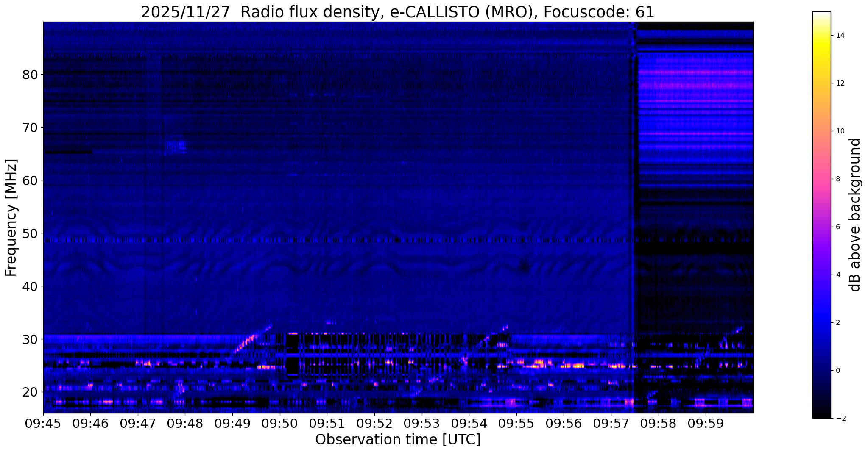The image size is (868, 452).
Task: Click the 'Observation time [UTC]' axis label
Action: point(398,440)
